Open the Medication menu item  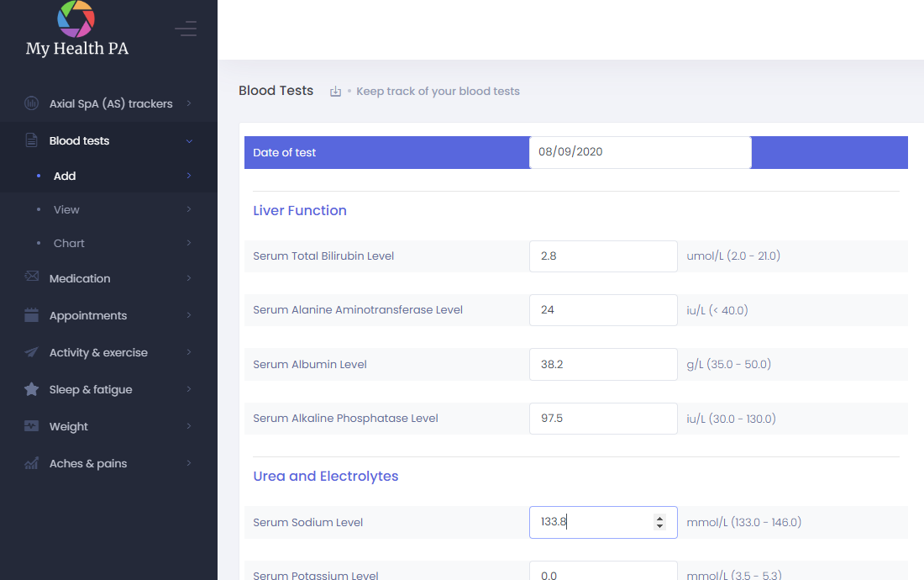[x=108, y=278]
